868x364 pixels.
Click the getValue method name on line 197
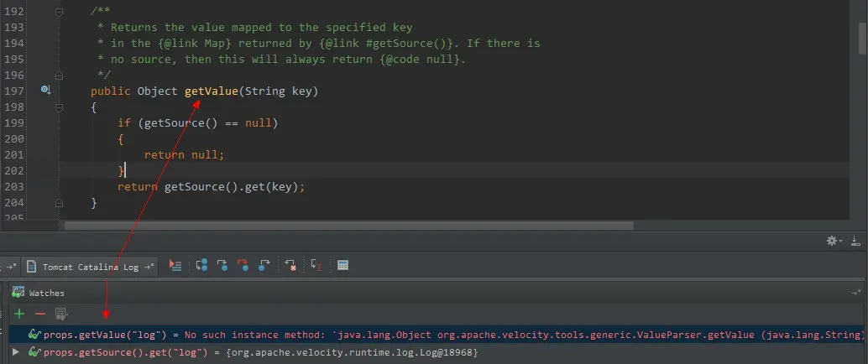tap(211, 91)
